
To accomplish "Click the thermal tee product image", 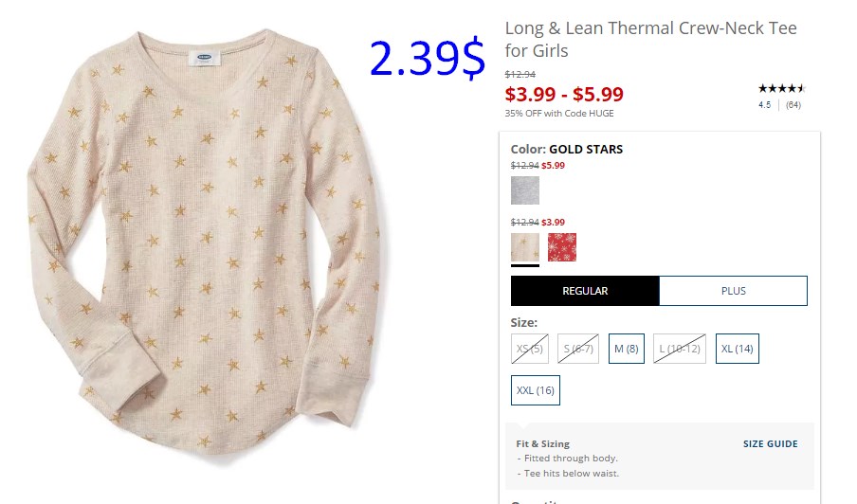I will coord(203,245).
